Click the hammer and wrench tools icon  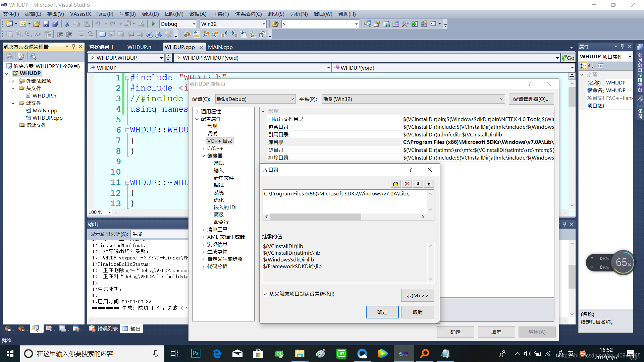tap(405, 24)
